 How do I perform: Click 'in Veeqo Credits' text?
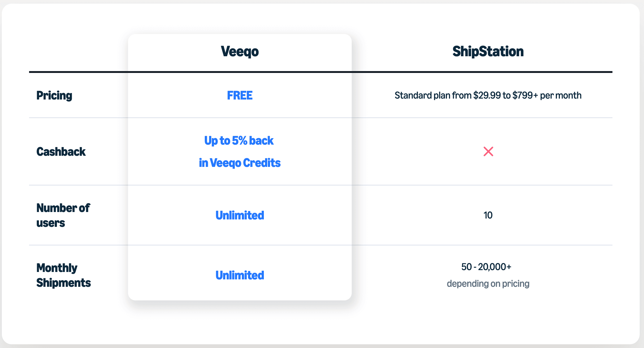tap(240, 163)
